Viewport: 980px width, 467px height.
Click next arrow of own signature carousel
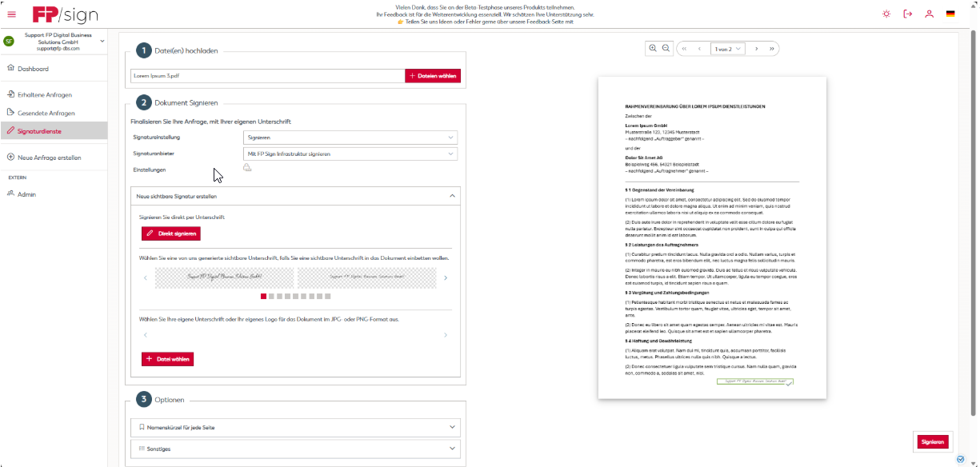(x=446, y=335)
